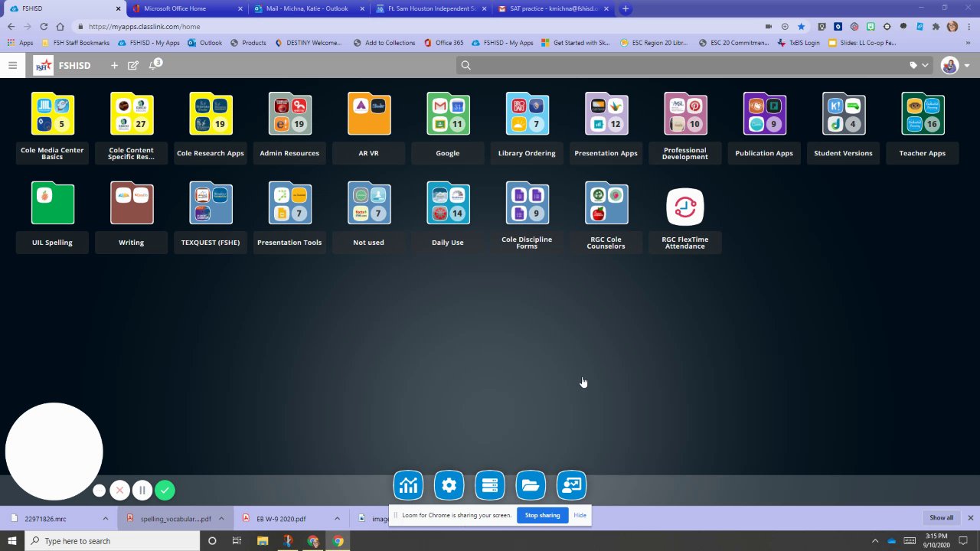Open the Admin Resources folder

pos(289,115)
